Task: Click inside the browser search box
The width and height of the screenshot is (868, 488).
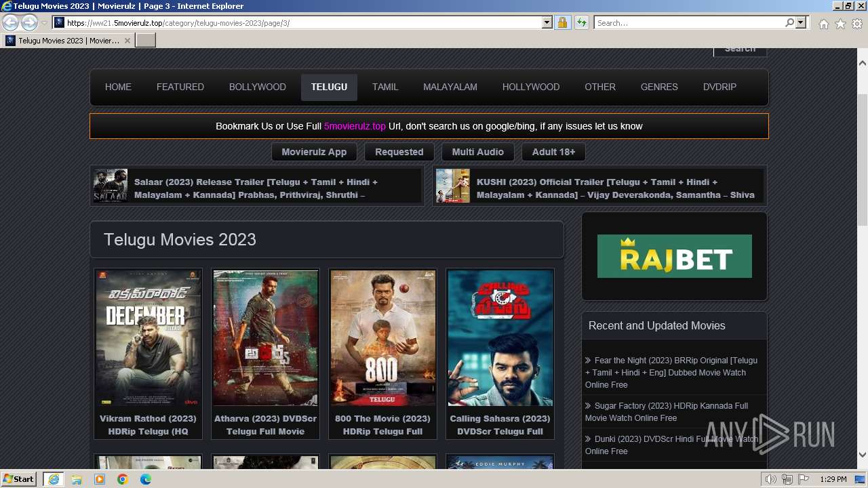Action: [689, 23]
